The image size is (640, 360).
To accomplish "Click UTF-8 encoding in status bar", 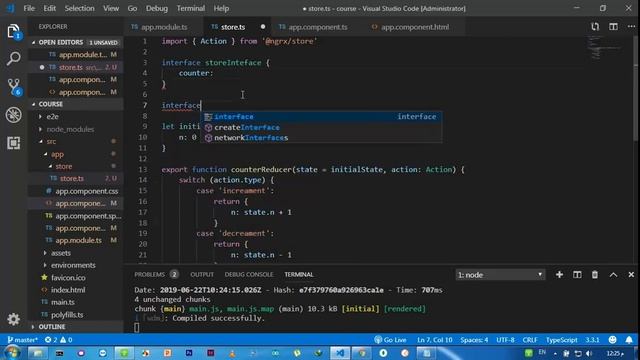I will point(505,340).
